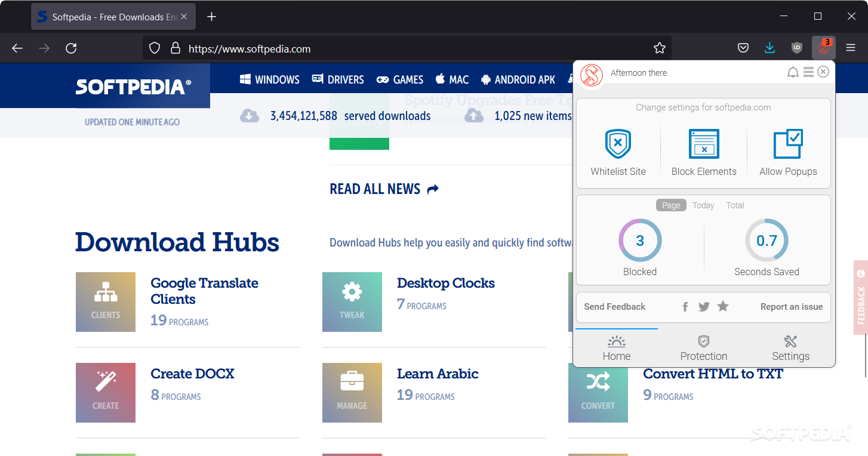The height and width of the screenshot is (456, 868).
Task: Click Send Feedback
Action: pyautogui.click(x=614, y=307)
